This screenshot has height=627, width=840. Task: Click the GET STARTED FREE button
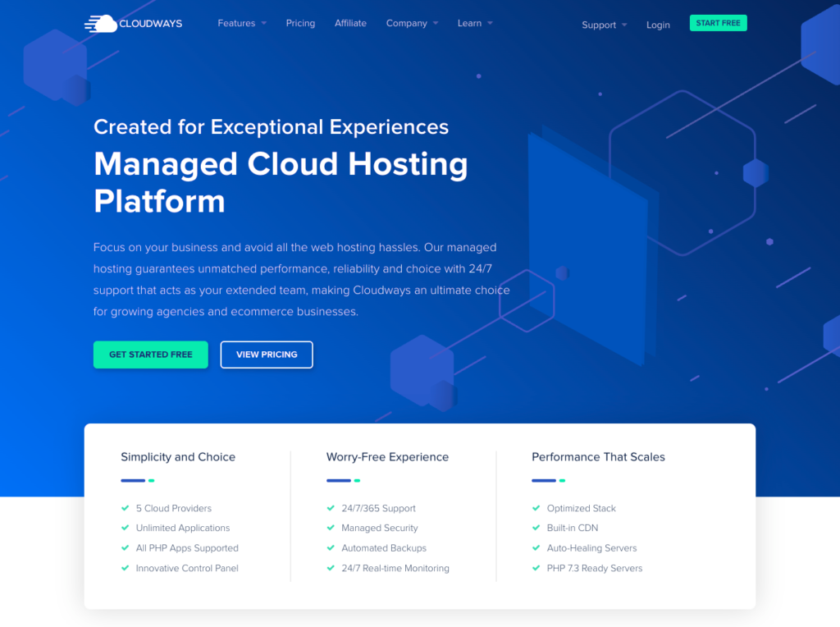click(x=151, y=355)
